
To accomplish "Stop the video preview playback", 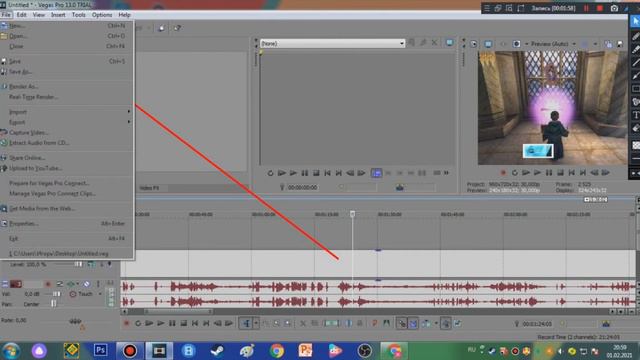I will [x=560, y=173].
